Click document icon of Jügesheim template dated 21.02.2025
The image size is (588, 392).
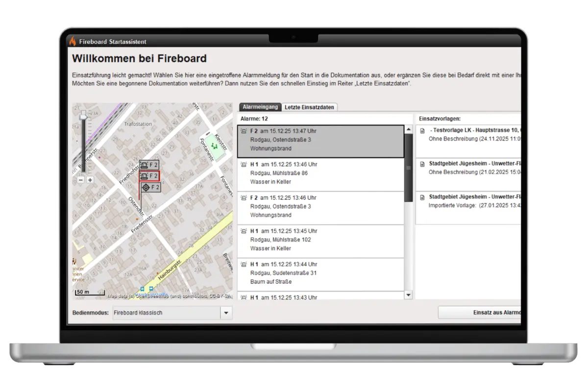(x=422, y=164)
